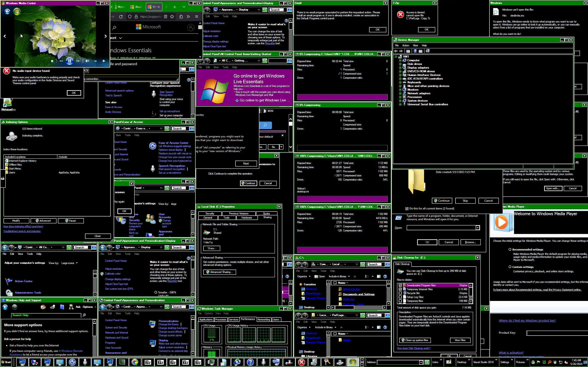Pause playback in Windows Media Center

[69, 61]
